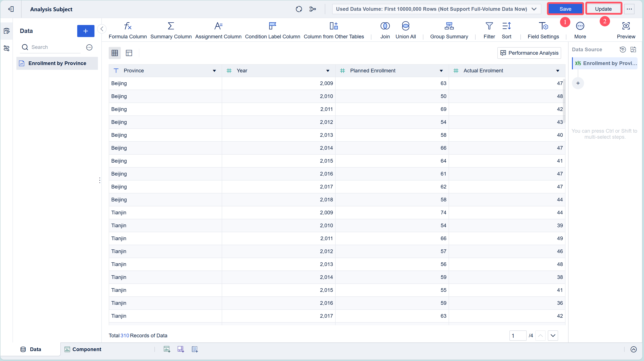
Task: Click the page number input box
Action: pyautogui.click(x=518, y=336)
